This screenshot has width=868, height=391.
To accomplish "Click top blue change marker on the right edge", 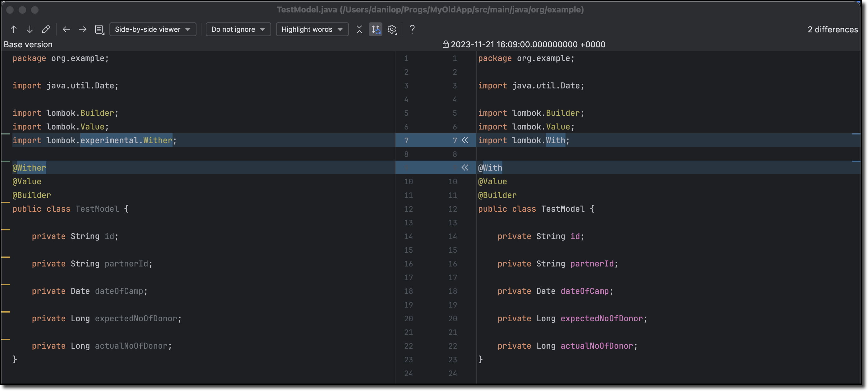I will [856, 134].
